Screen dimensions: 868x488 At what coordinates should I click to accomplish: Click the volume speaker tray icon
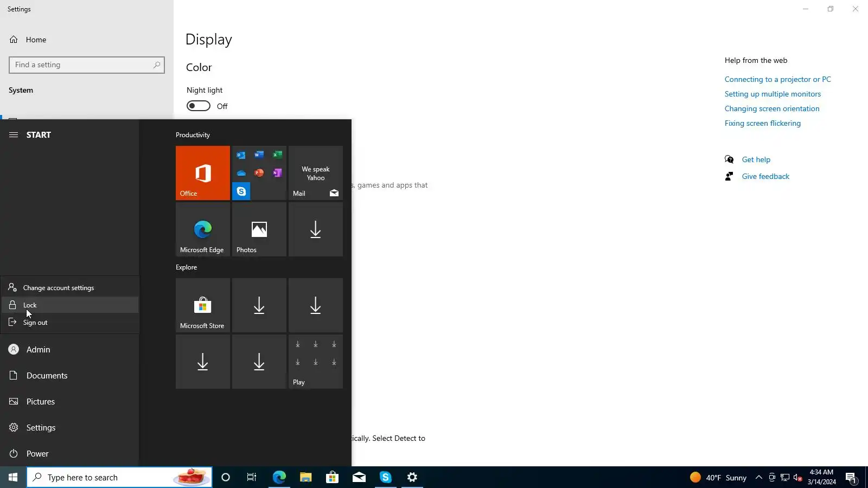tap(797, 477)
